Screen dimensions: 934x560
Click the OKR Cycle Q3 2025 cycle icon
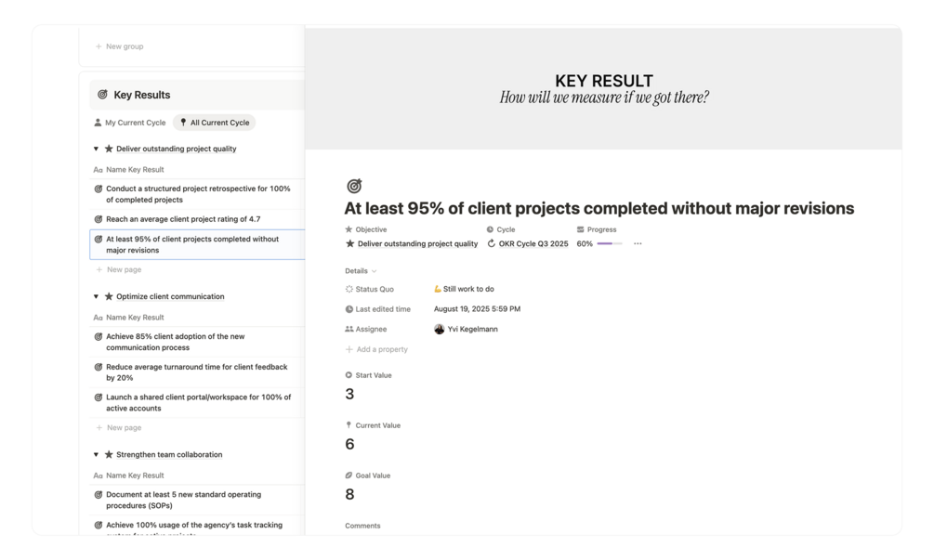[x=492, y=244]
